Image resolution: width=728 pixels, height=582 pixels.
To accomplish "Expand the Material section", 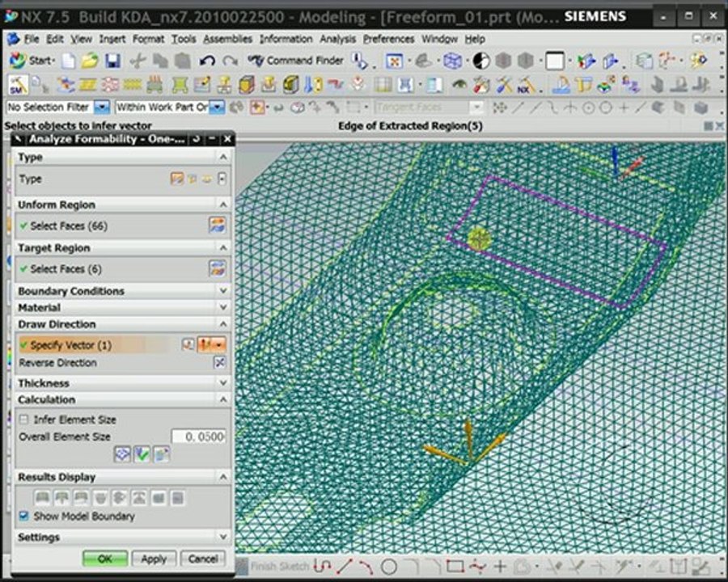I will click(223, 307).
